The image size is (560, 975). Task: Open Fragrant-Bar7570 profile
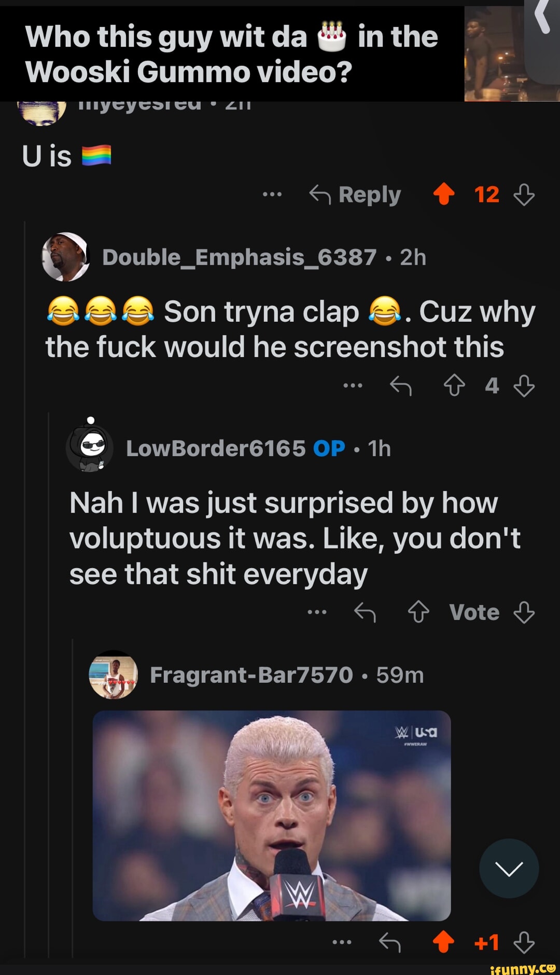(251, 675)
